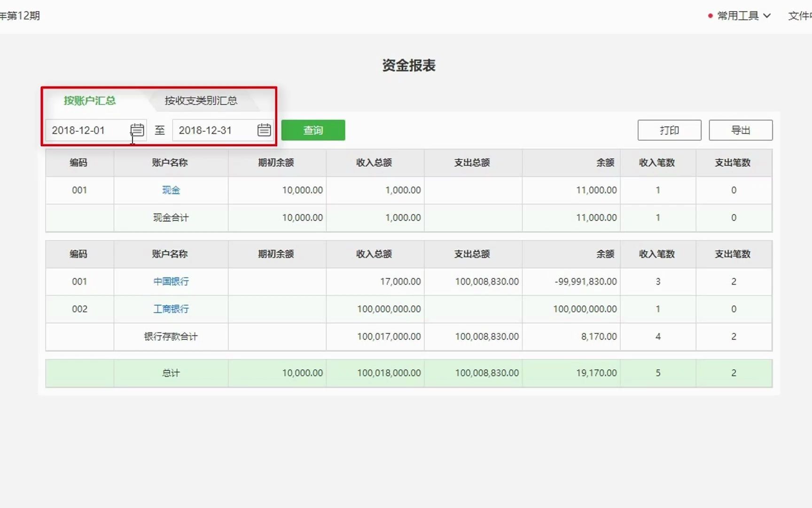Click the 期初余额 header in cash table

coord(276,163)
